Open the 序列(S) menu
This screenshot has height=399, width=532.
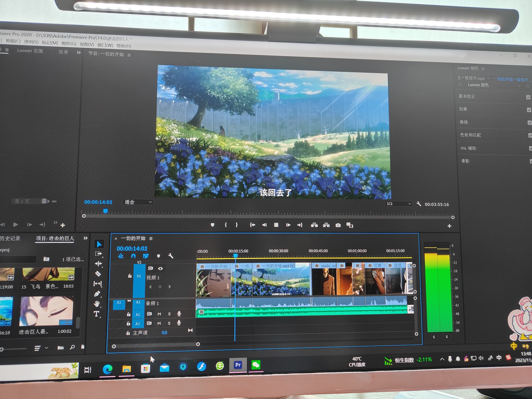[31, 42]
